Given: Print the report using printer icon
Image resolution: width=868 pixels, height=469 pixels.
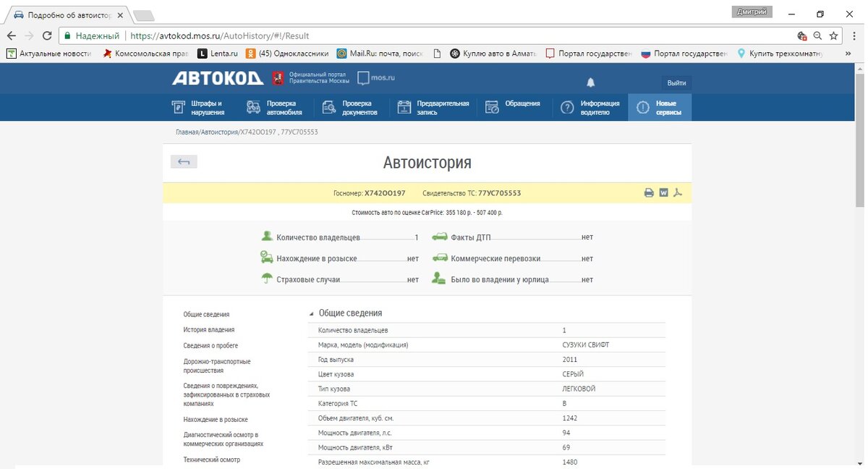Looking at the screenshot, I should [649, 193].
